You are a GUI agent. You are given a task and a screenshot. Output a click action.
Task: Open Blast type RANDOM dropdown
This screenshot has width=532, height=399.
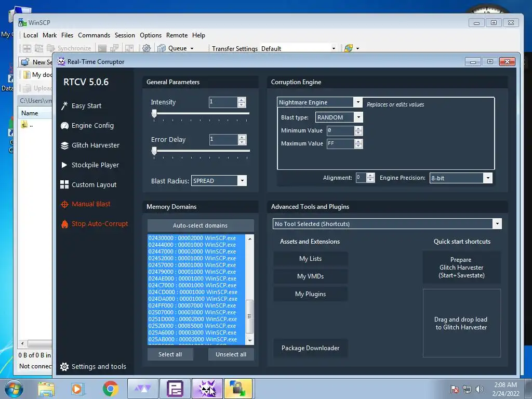coord(358,117)
